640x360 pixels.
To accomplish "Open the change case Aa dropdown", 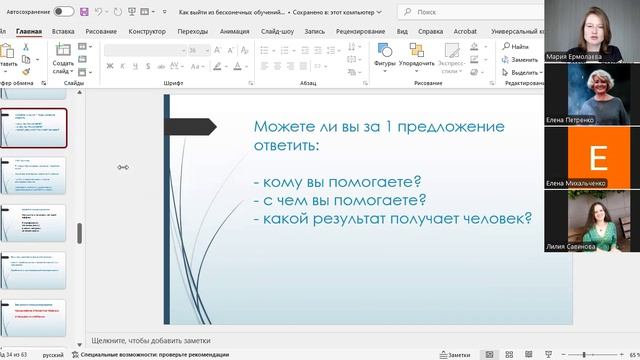I will click(197, 66).
